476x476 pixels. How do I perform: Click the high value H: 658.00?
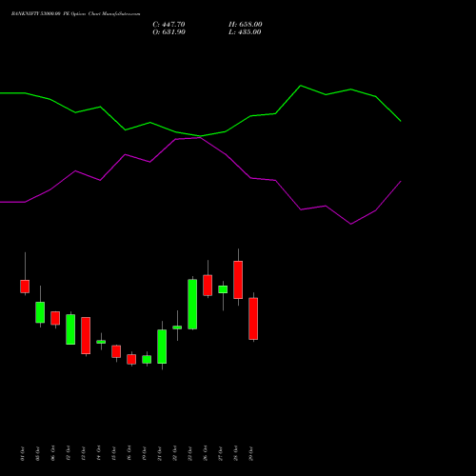coord(246,25)
